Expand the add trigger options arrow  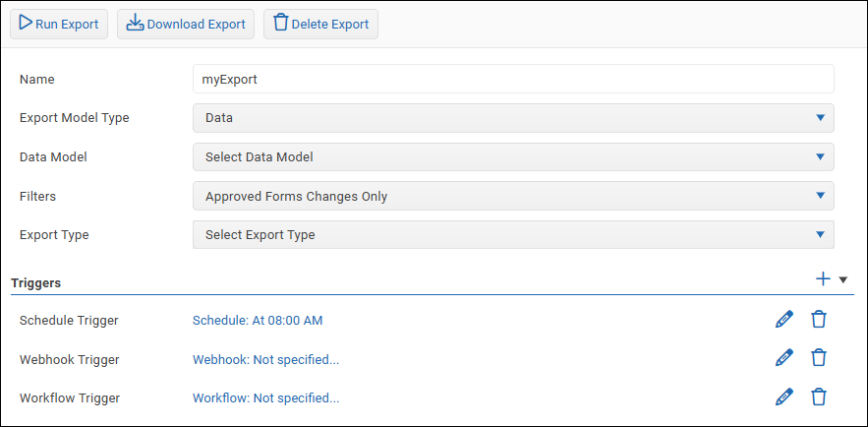[842, 280]
